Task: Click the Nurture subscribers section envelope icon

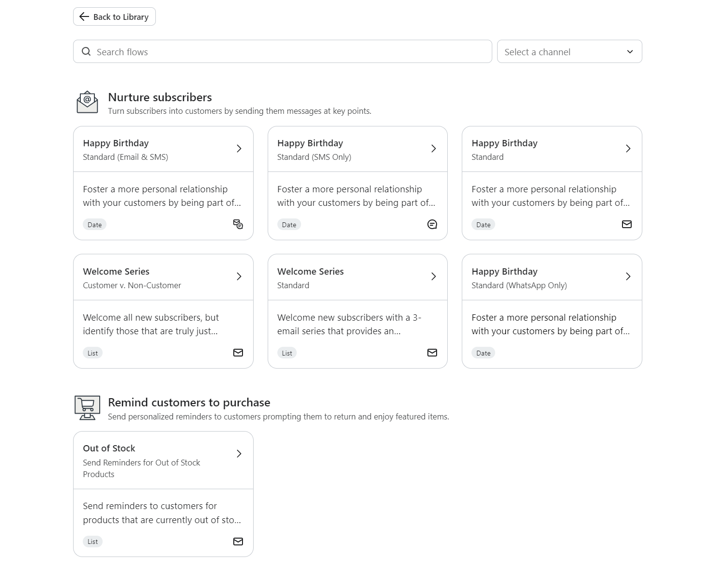Action: tap(87, 102)
